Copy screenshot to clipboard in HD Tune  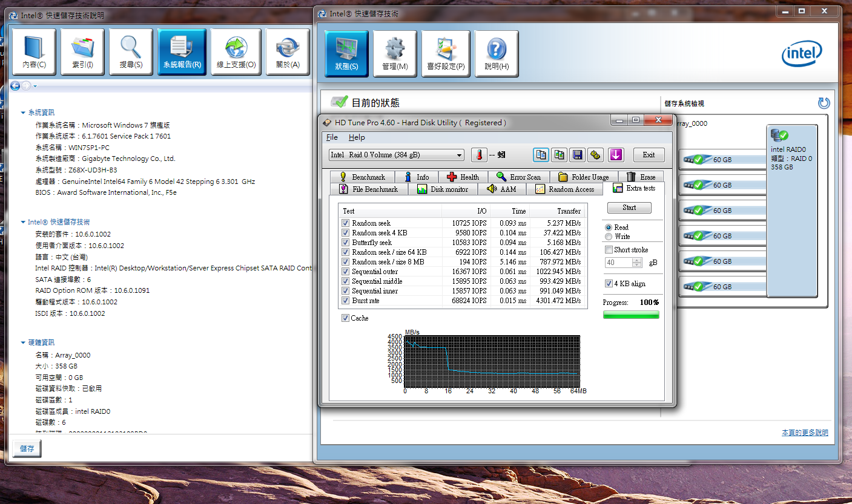560,155
